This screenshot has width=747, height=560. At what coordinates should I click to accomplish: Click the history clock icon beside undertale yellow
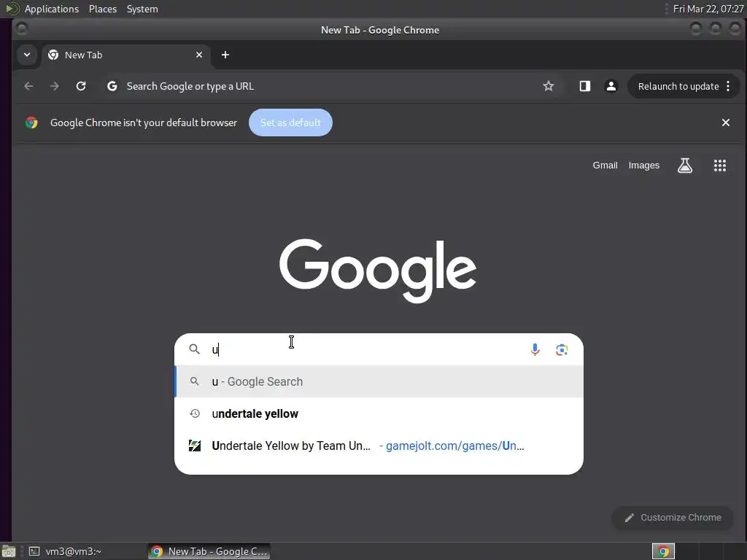(x=194, y=413)
